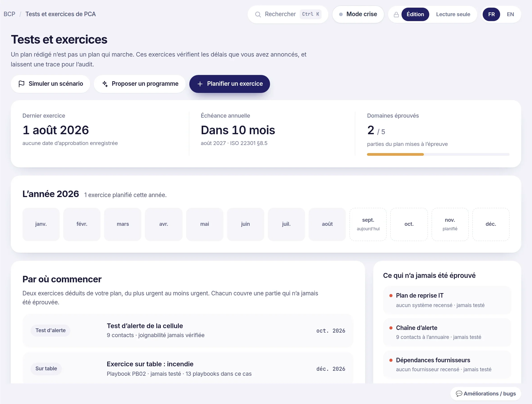Switch to Lecture seule mode

pos(453,14)
